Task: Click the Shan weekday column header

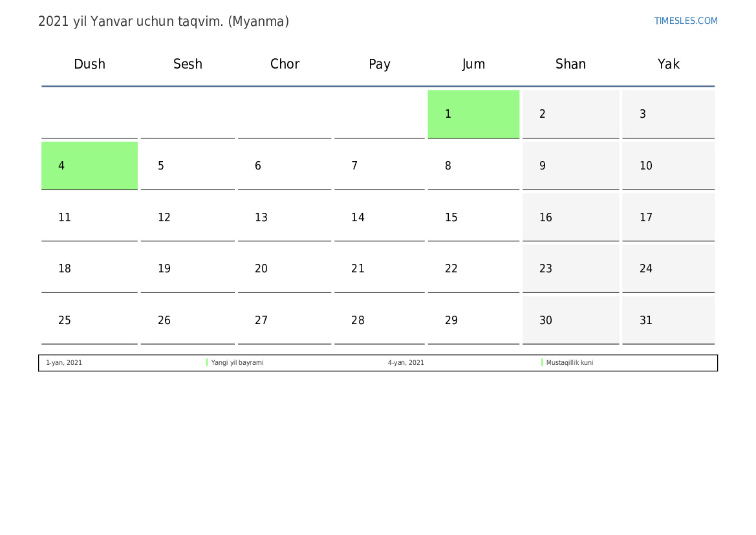Action: tap(570, 64)
